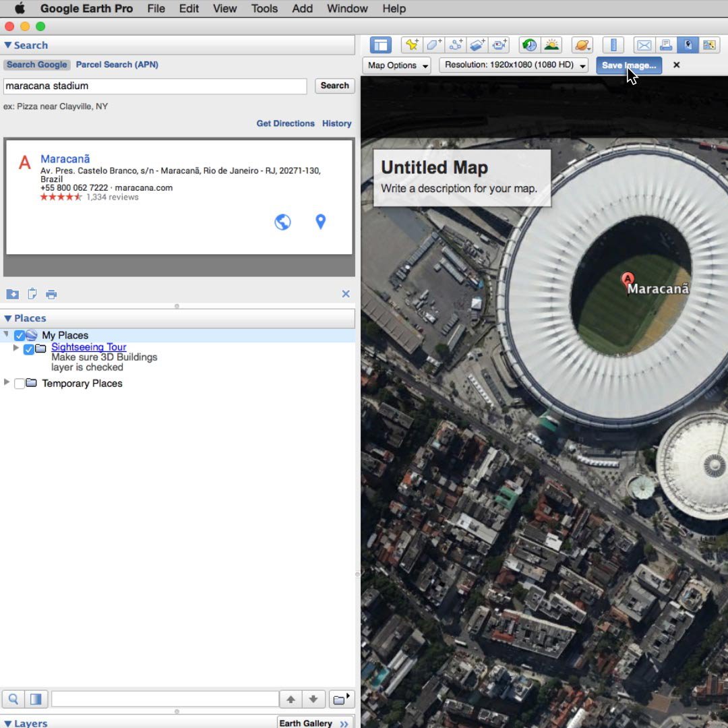Click the Save Image button
Image resolution: width=728 pixels, height=728 pixels.
pyautogui.click(x=629, y=65)
